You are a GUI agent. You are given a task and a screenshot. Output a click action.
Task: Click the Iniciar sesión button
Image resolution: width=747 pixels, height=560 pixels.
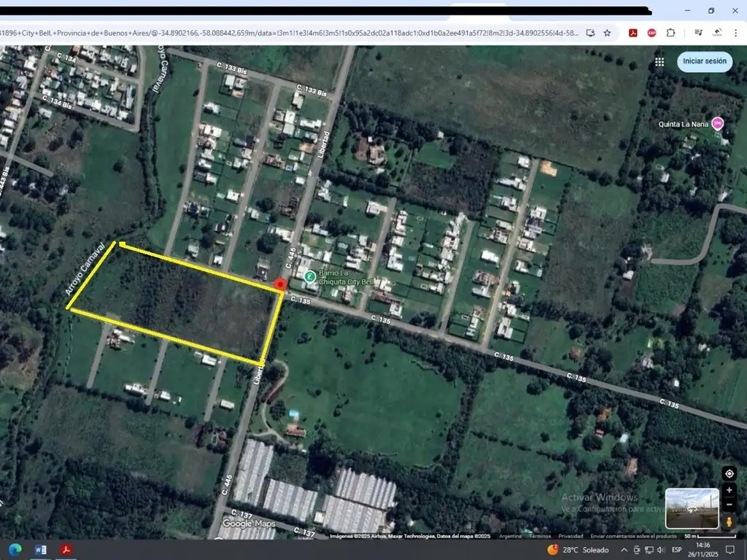pyautogui.click(x=704, y=62)
